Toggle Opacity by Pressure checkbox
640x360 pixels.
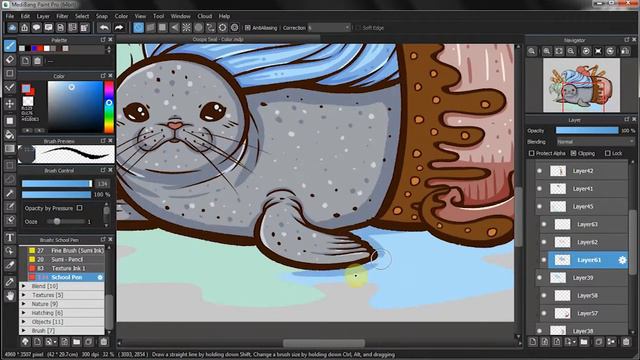pyautogui.click(x=79, y=208)
